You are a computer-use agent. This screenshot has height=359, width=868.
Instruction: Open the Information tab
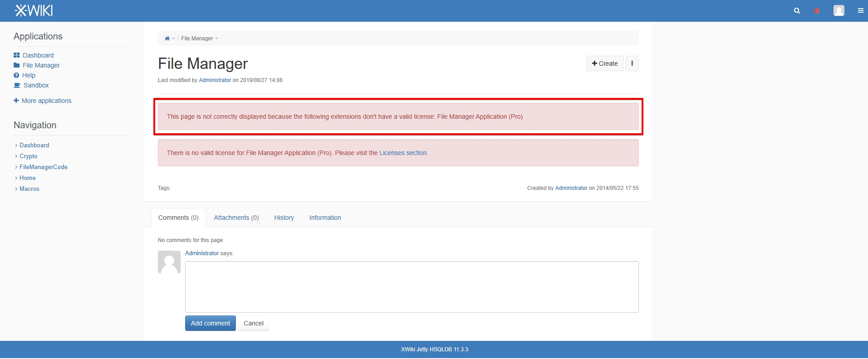pyautogui.click(x=325, y=218)
